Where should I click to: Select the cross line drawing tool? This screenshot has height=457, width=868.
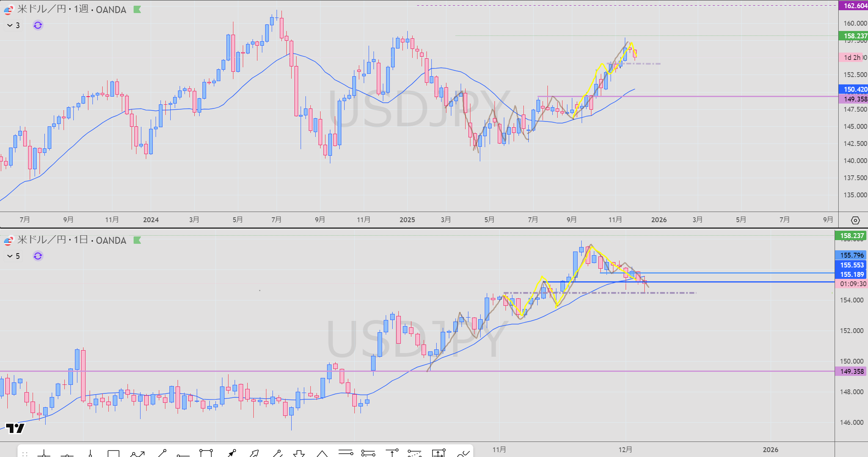click(x=44, y=453)
